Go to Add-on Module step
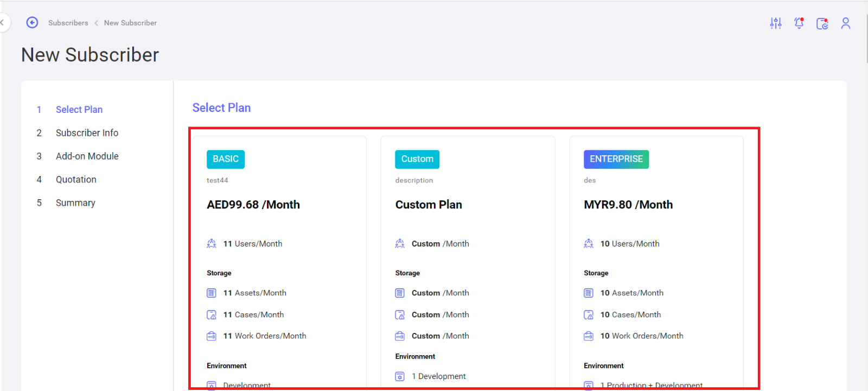The image size is (868, 391). coord(87,156)
